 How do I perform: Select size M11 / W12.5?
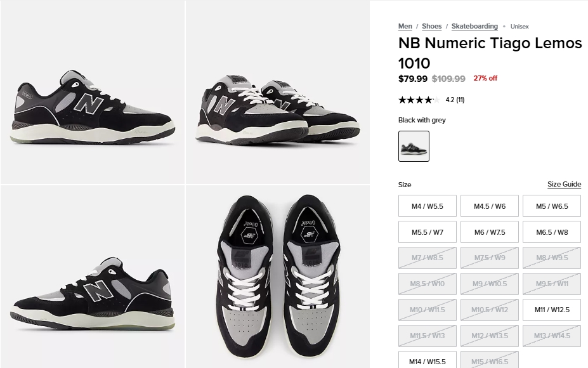[552, 310]
